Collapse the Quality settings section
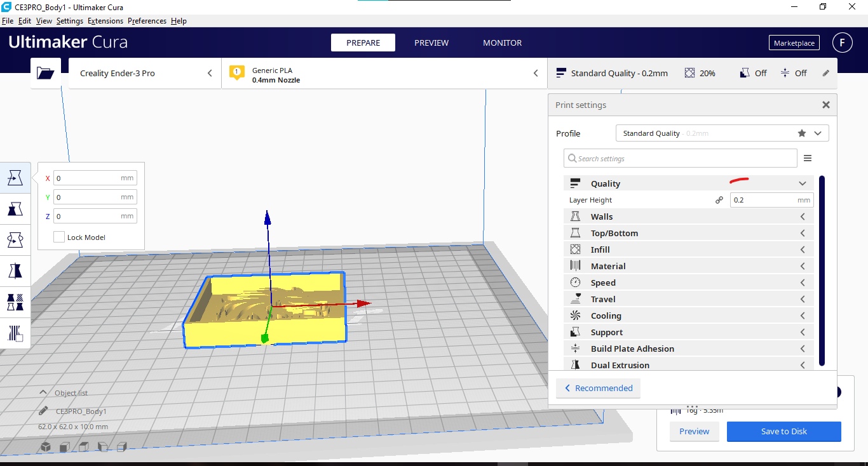The width and height of the screenshot is (868, 466). click(688, 183)
